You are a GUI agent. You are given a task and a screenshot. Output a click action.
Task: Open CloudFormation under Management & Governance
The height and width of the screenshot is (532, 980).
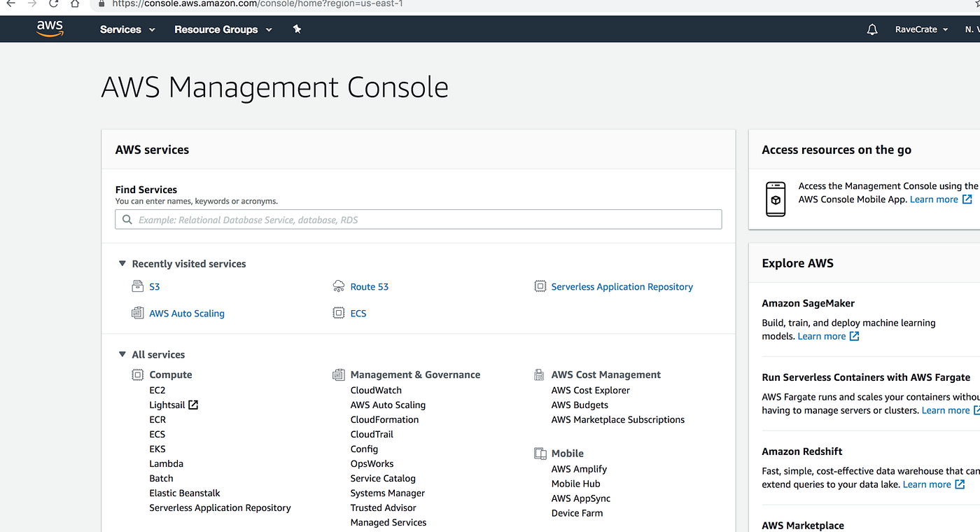384,419
